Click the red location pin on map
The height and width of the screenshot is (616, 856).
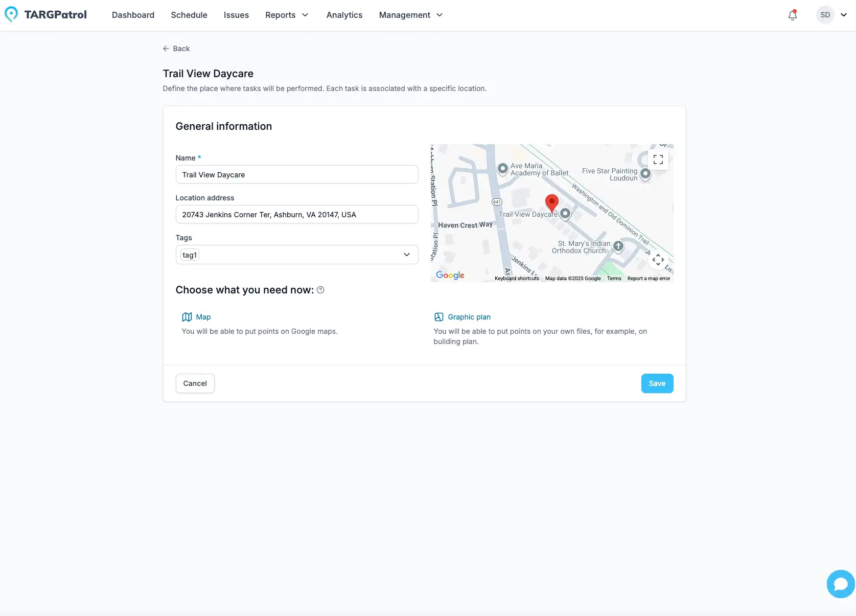coord(552,203)
